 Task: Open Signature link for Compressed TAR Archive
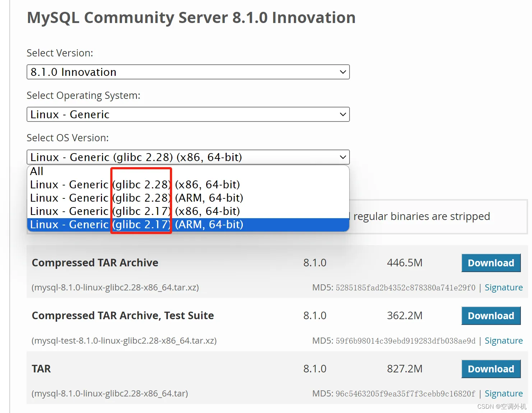504,288
